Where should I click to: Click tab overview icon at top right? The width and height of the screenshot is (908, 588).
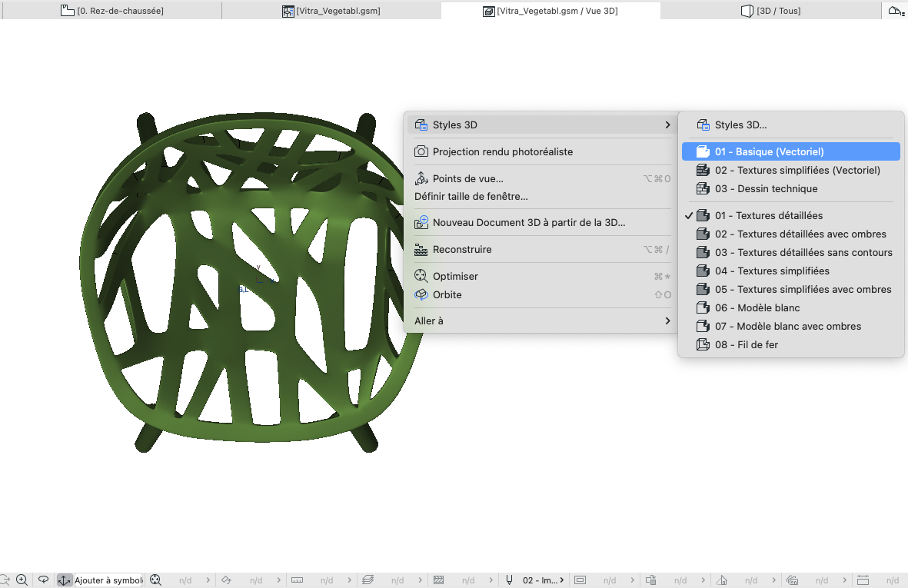coord(896,11)
